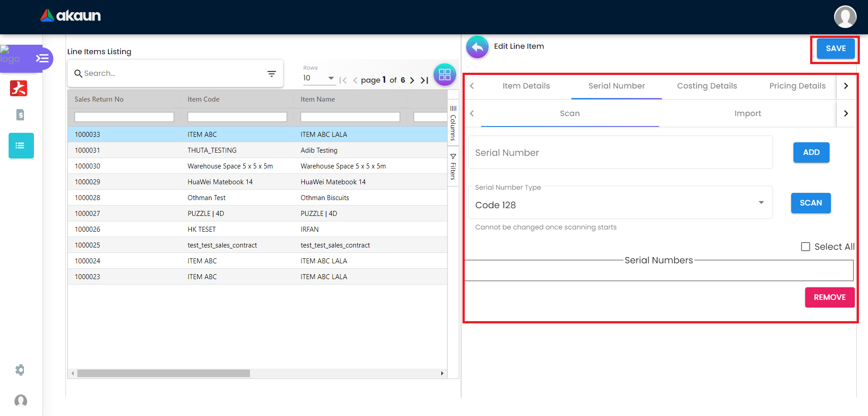Check the Select All checkbox
Viewport: 868px width, 416px height.
coord(805,247)
